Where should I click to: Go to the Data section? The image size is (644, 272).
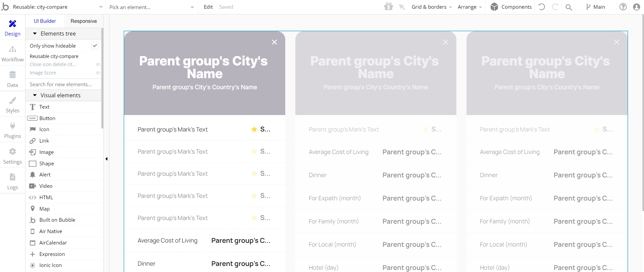pos(12,79)
